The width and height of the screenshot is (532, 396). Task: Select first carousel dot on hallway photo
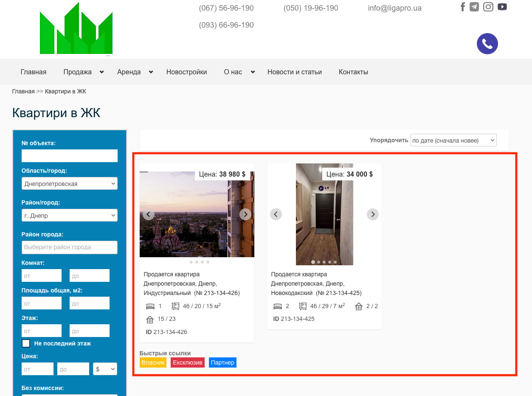pyautogui.click(x=313, y=262)
